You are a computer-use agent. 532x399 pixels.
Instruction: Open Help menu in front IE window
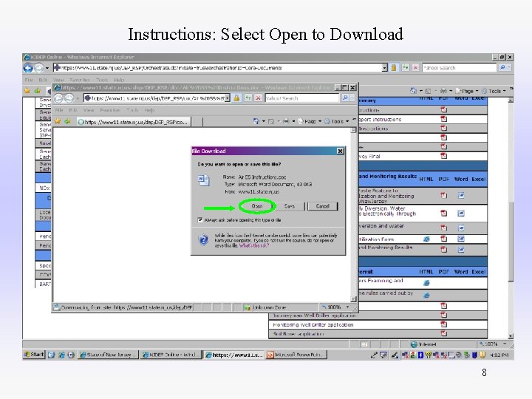point(149,110)
